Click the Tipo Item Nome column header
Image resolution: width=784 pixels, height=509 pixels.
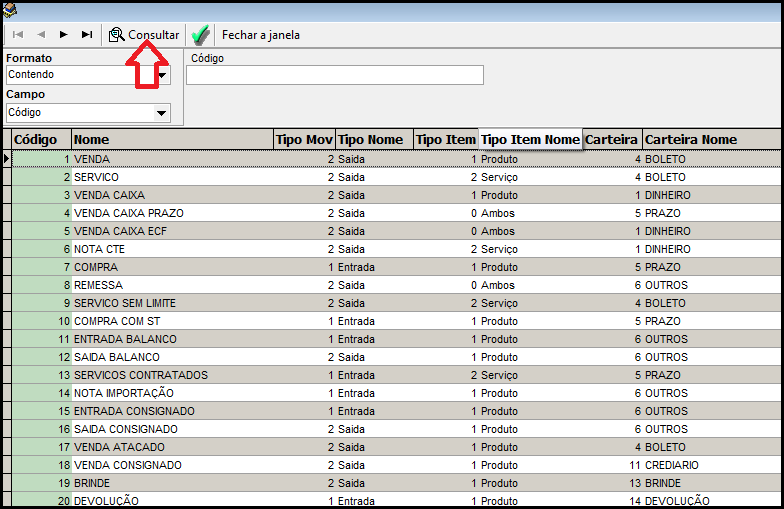pos(530,140)
